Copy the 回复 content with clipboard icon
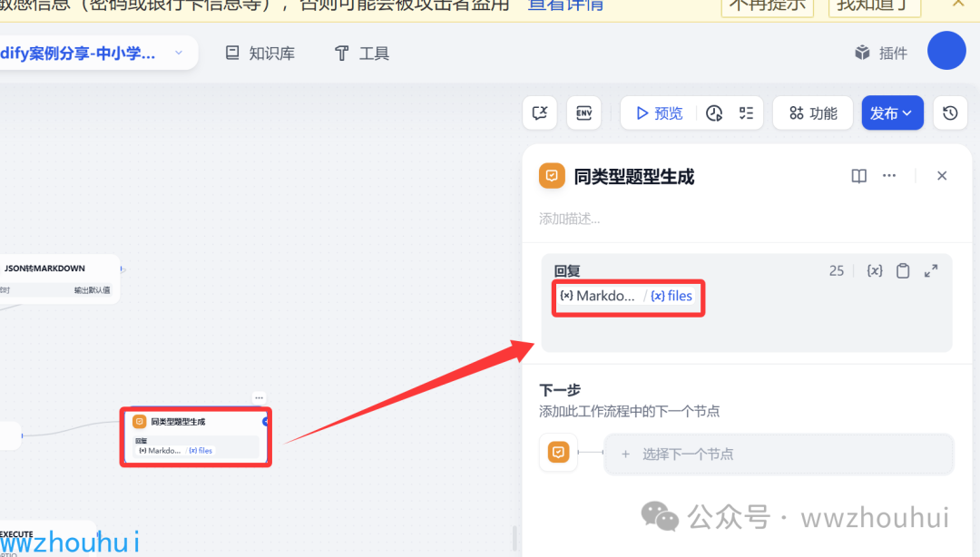 coord(903,270)
